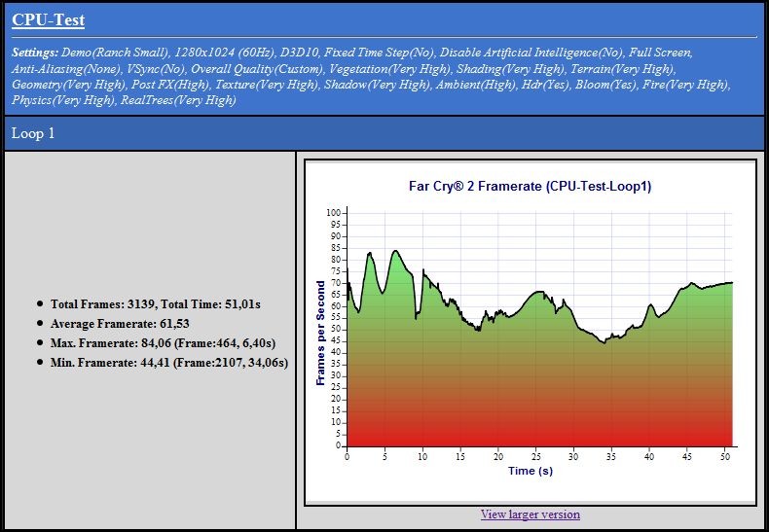
Task: Click 'Max. Framerate: 84,06' line
Action: click(x=163, y=343)
